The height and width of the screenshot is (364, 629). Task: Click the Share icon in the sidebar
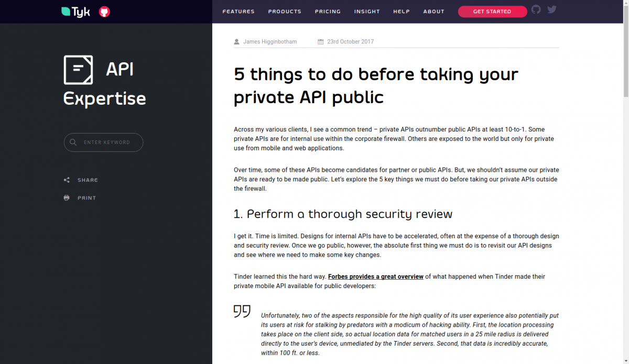coord(67,180)
